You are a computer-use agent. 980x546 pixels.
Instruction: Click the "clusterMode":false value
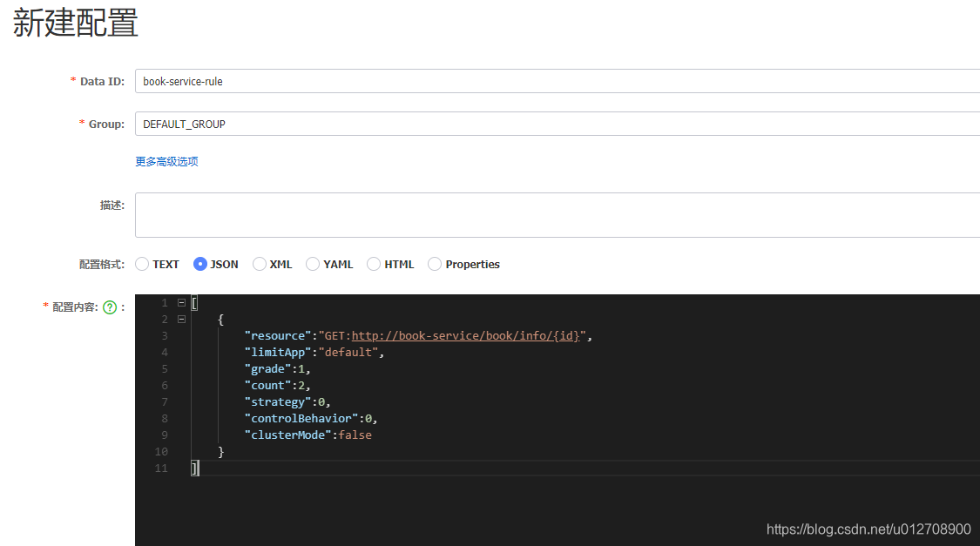tap(355, 435)
